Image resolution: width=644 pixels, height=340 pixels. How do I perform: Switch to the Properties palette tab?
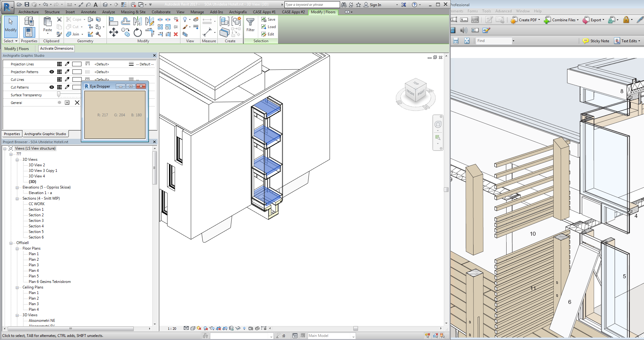click(x=12, y=134)
